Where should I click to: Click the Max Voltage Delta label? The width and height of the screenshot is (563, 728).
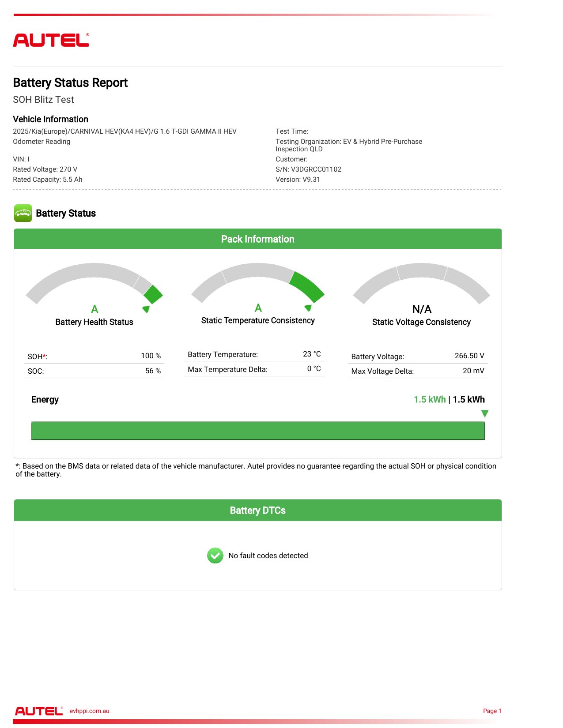pos(382,371)
